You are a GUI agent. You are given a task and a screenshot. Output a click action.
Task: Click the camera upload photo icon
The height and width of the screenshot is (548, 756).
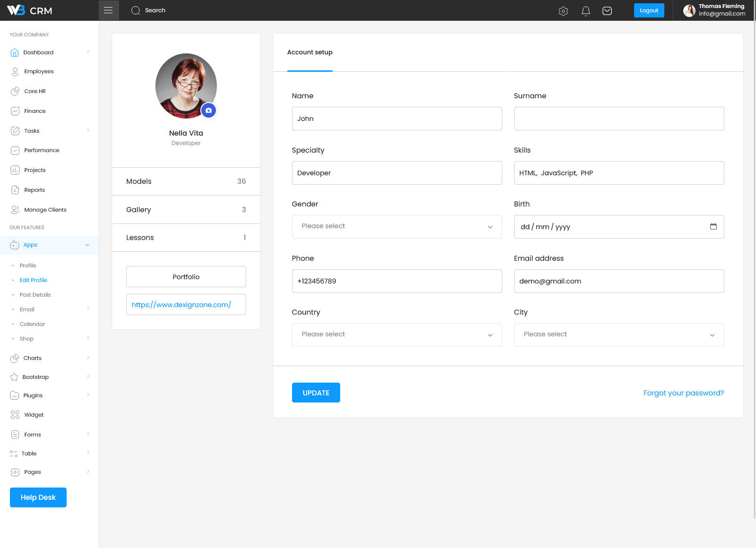[x=209, y=110]
